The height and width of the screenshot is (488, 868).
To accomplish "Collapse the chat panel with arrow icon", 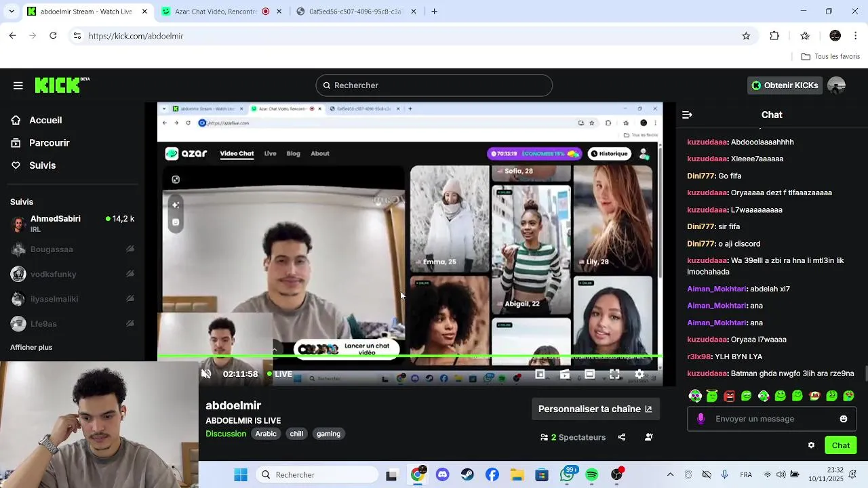I will coord(687,115).
